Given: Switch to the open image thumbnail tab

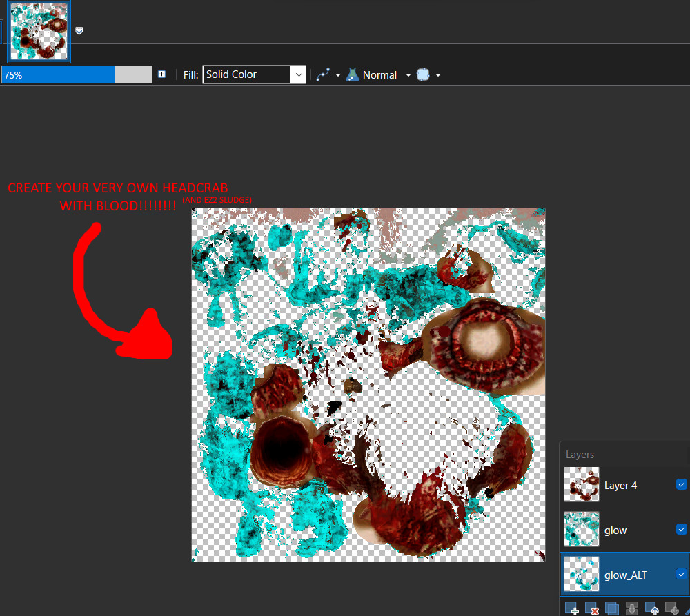Looking at the screenshot, I should click(39, 30).
